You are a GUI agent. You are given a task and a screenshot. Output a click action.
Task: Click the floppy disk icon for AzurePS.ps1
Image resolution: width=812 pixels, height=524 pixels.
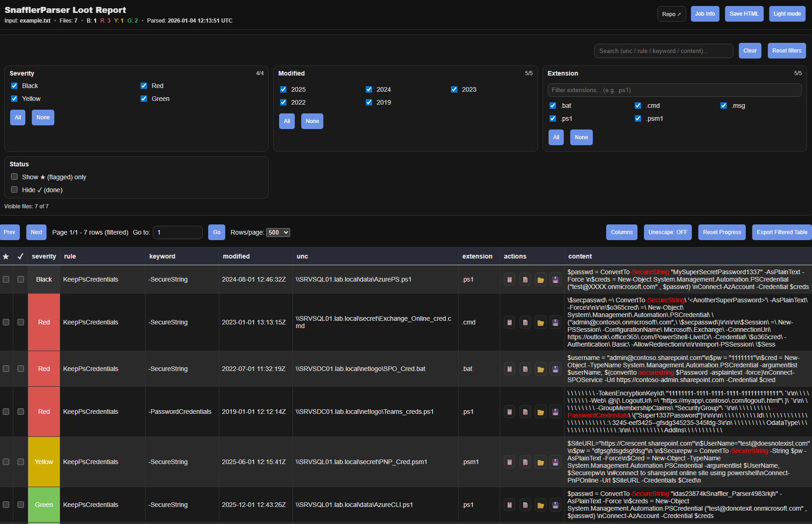pyautogui.click(x=555, y=280)
